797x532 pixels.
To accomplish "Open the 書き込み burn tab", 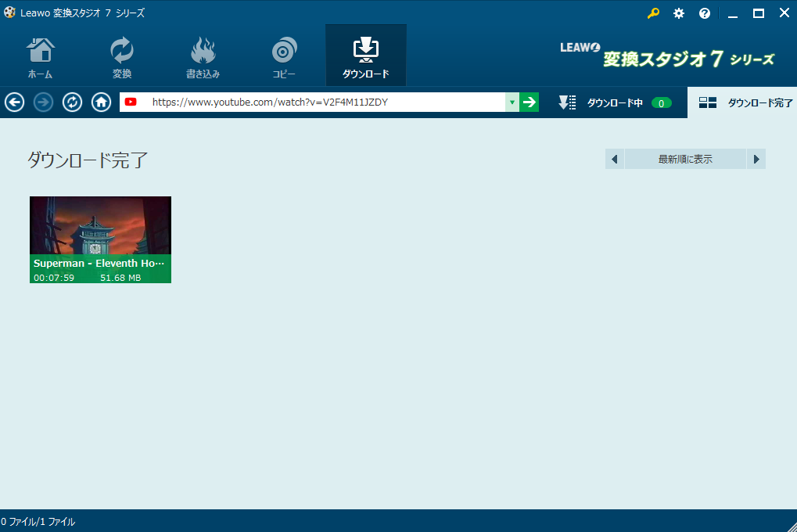I will point(203,56).
